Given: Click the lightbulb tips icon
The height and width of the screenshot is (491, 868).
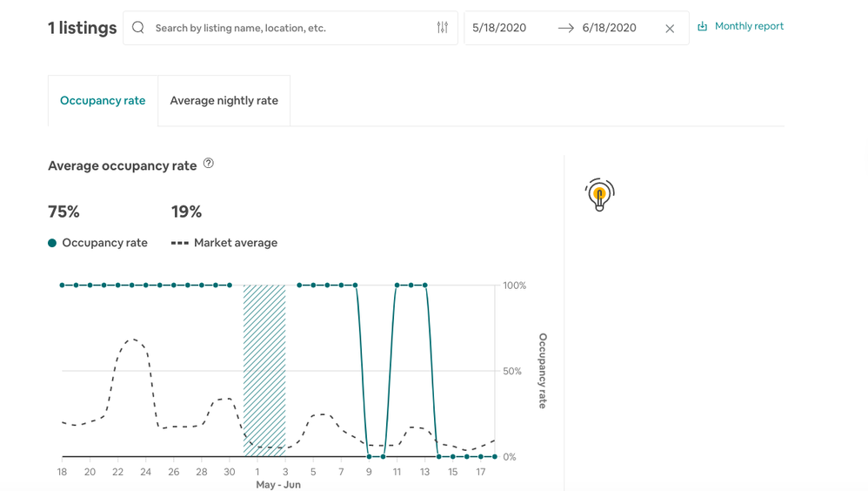Looking at the screenshot, I should click(599, 195).
